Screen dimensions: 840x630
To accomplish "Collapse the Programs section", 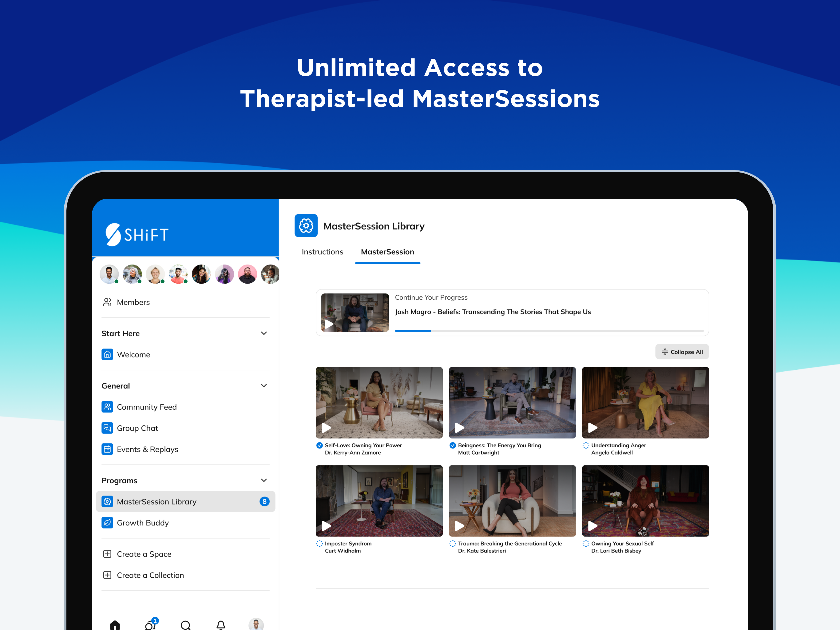I will click(264, 480).
